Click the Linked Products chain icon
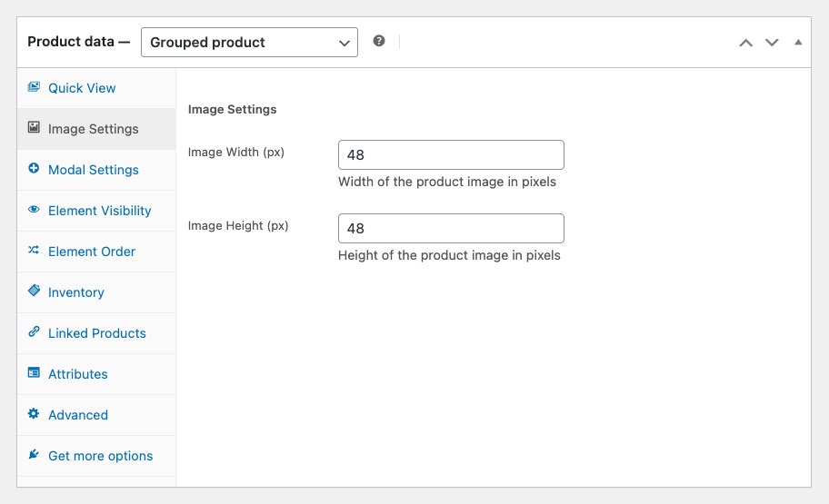This screenshot has height=504, width=829. (x=34, y=332)
